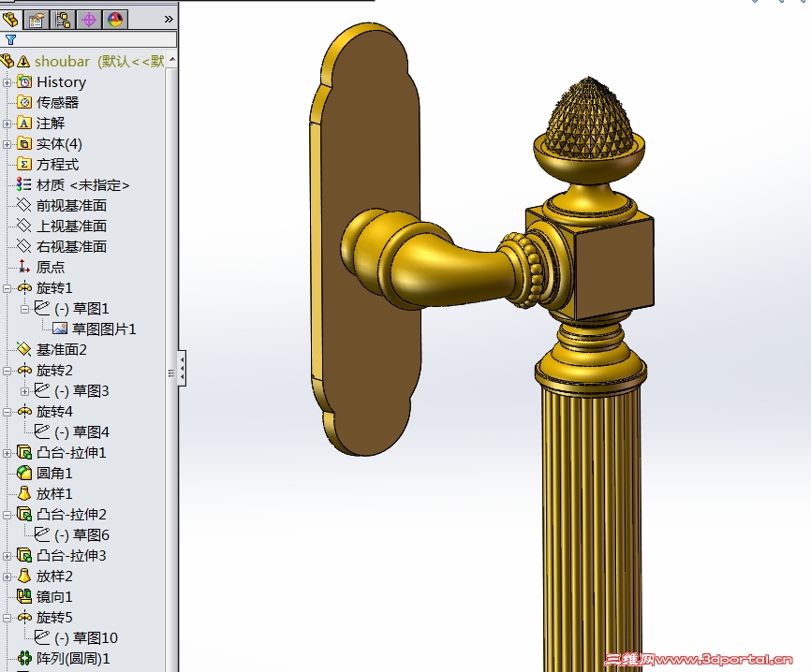Click the tree scrollbar grip lines
This screenshot has width=811, height=672.
[171, 373]
